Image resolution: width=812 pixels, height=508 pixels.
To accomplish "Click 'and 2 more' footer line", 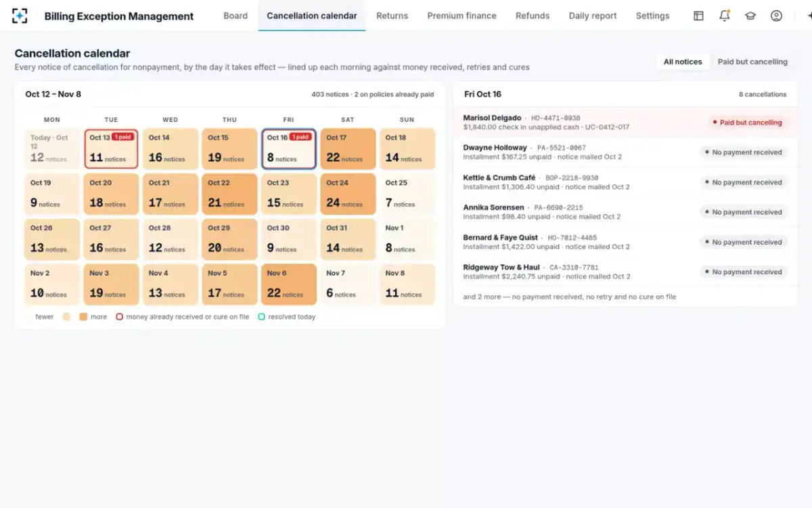I will click(x=570, y=297).
